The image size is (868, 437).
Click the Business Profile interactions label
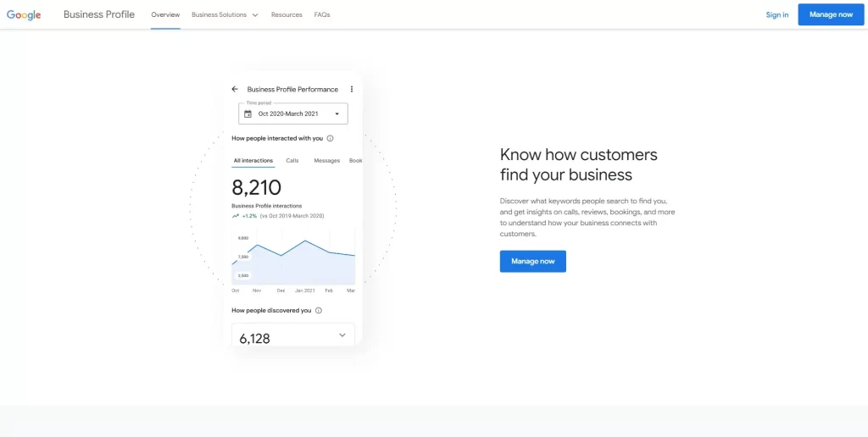[x=267, y=206]
